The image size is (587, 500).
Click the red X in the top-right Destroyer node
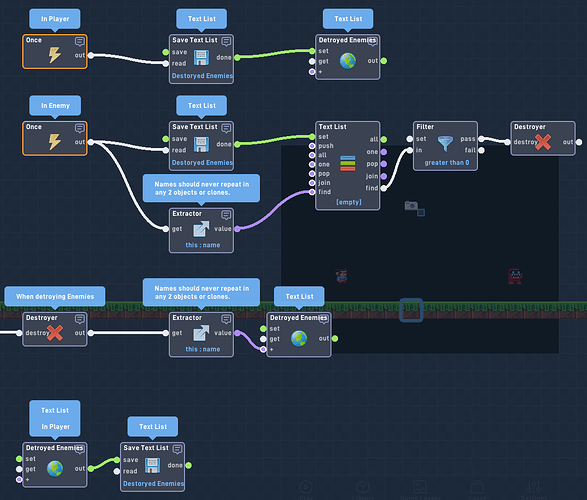[543, 142]
